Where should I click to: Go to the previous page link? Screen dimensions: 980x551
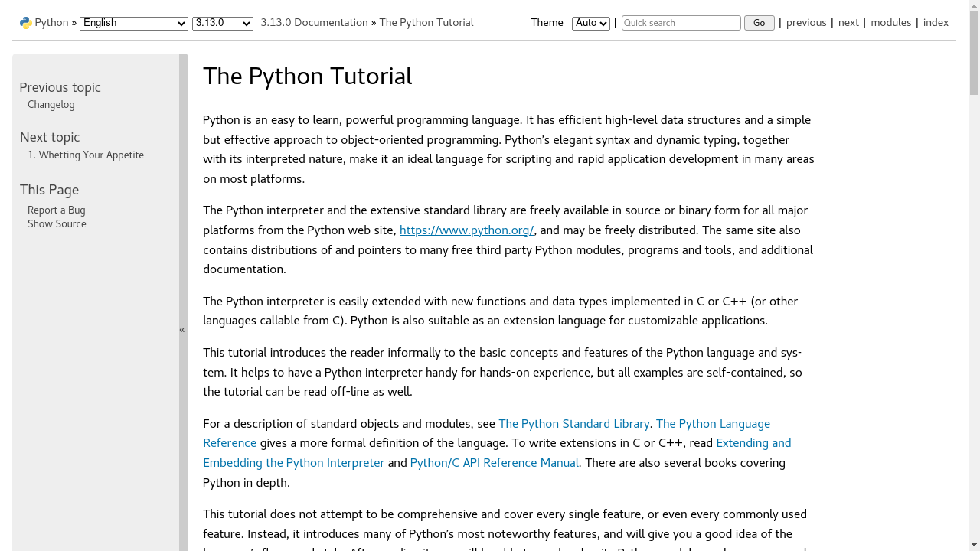(806, 23)
